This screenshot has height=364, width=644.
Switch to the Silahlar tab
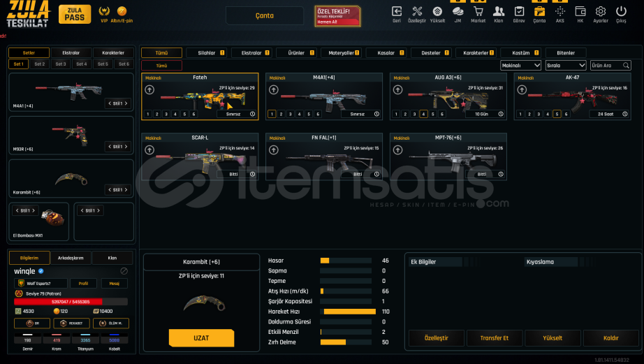tap(207, 52)
